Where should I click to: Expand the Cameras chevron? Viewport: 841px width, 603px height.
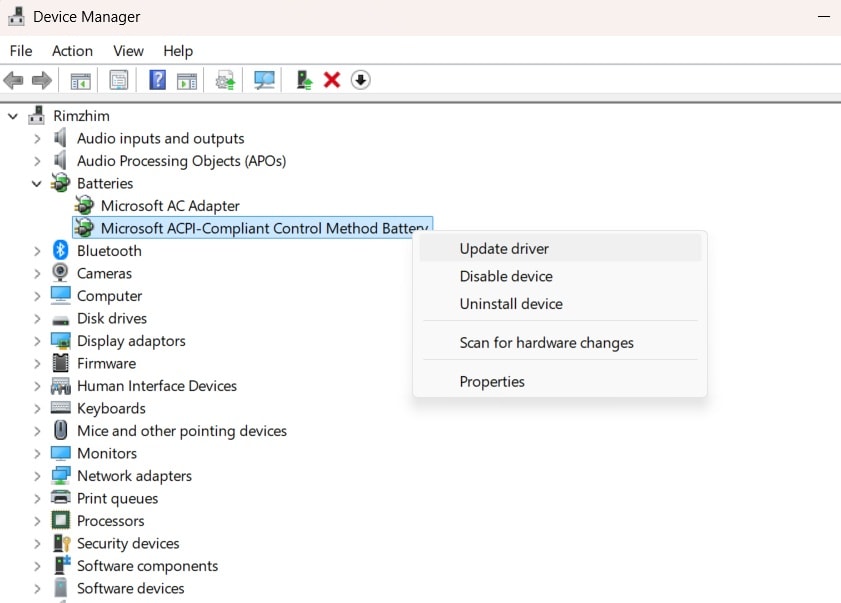pyautogui.click(x=36, y=274)
